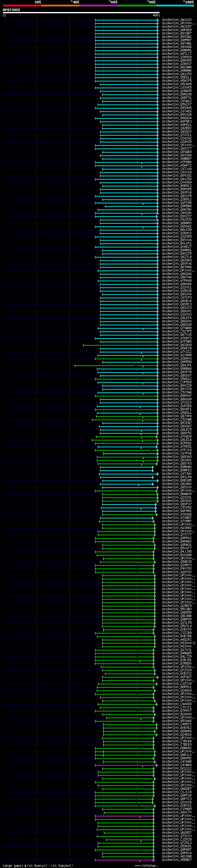
Task: Select hit UniRef100_A7UQU4
Action: point(177,436)
